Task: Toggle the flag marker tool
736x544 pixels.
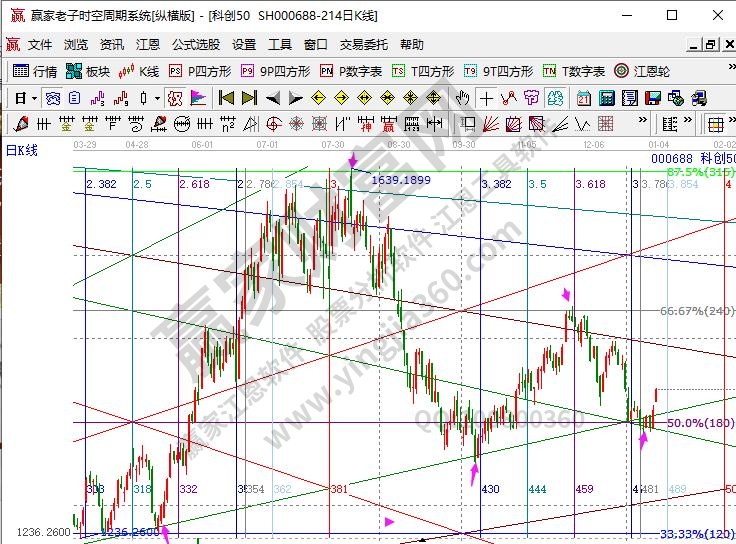Action: (198, 98)
